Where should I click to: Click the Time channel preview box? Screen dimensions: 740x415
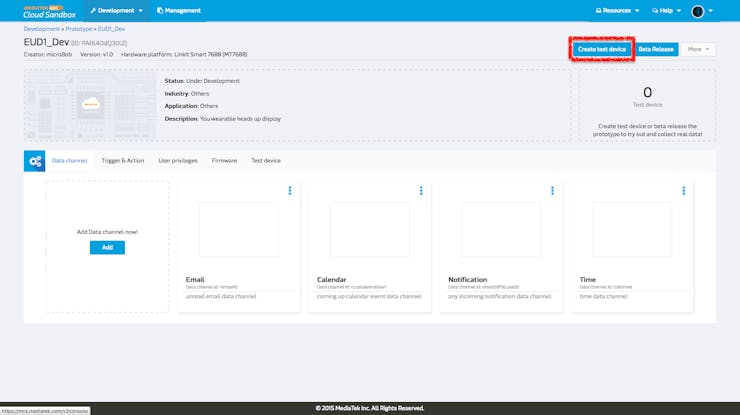(x=632, y=229)
